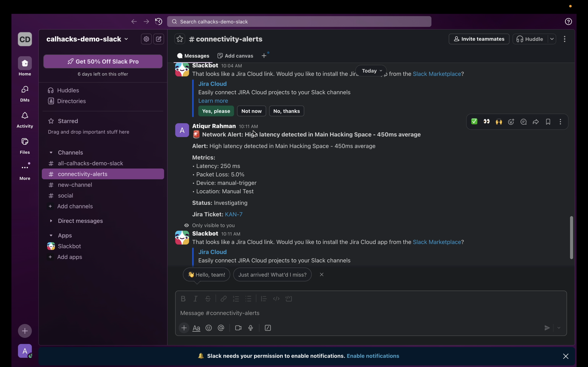Save message with the bookmark icon
The height and width of the screenshot is (367, 588).
click(548, 122)
